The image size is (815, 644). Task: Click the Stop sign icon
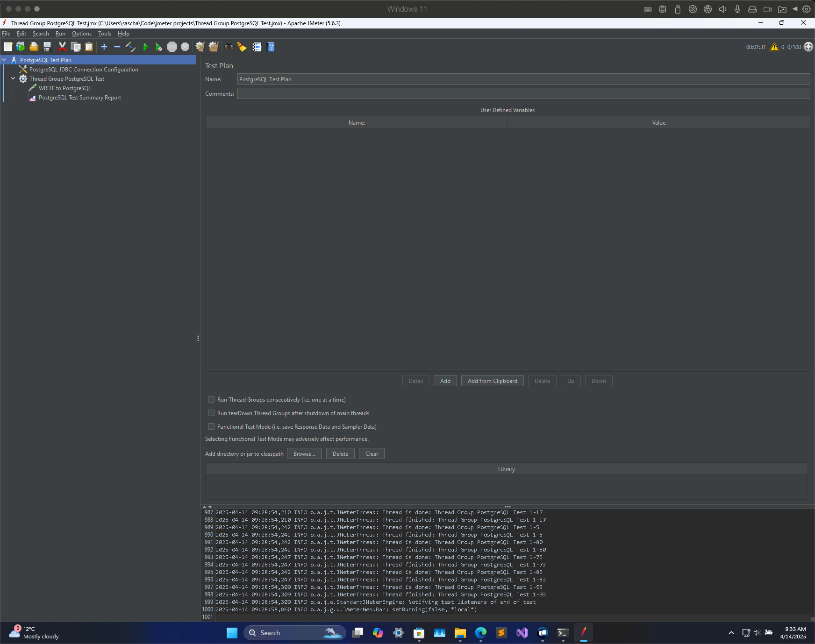pos(172,47)
